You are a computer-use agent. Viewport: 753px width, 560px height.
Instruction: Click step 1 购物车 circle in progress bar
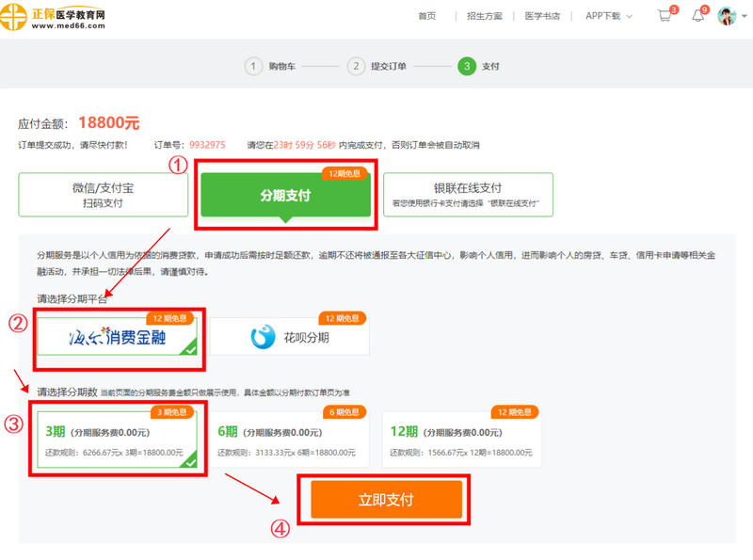pos(252,67)
